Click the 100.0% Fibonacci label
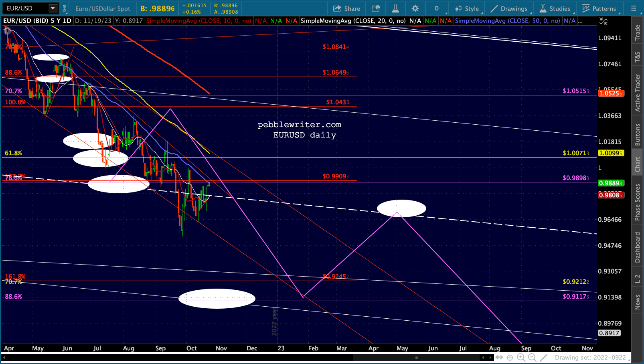The height and width of the screenshot is (364, 644). (x=15, y=102)
